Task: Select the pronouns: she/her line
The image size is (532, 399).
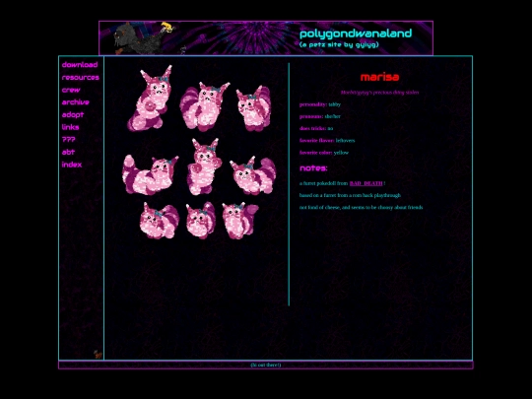Action: 319,116
